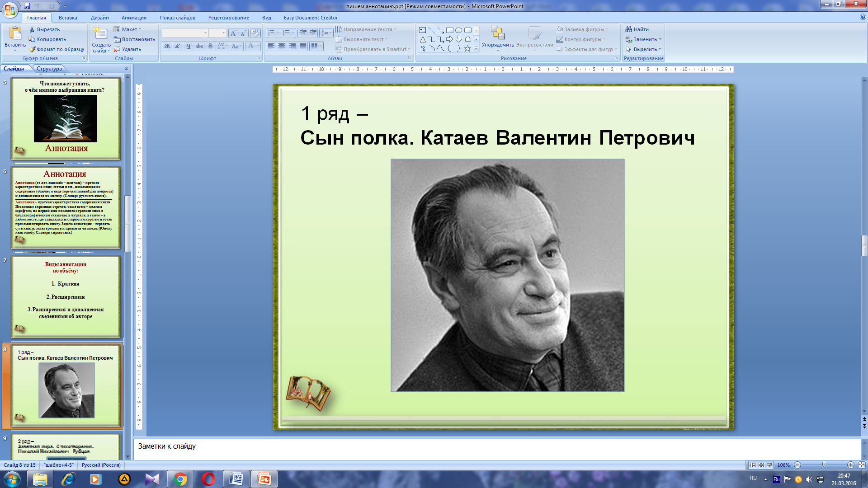
Task: Open the Design (Дизайн) ribbon tab
Action: coord(99,18)
